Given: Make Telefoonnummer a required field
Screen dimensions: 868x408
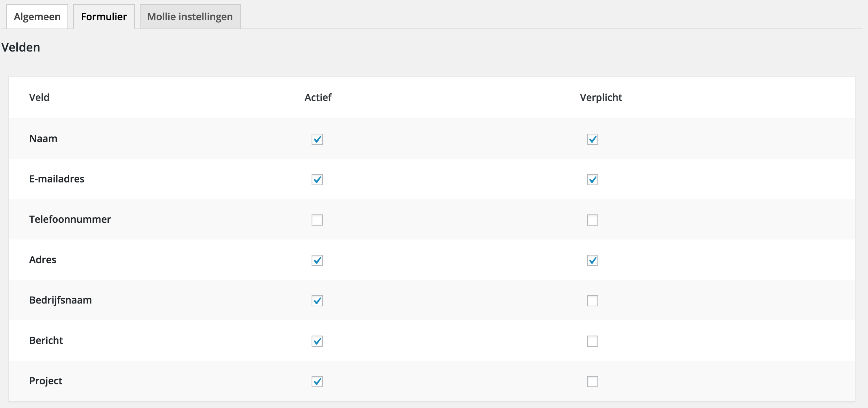Looking at the screenshot, I should point(593,220).
